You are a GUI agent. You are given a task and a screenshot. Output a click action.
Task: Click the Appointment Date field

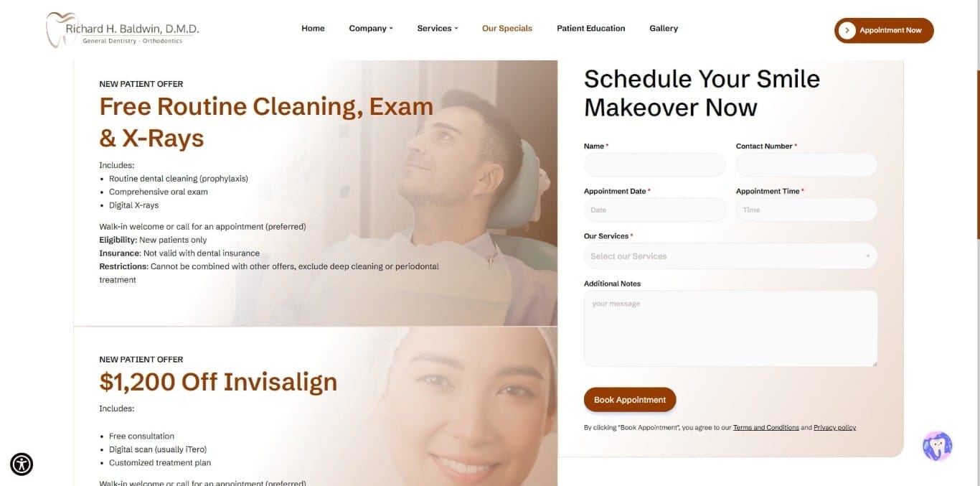(655, 210)
